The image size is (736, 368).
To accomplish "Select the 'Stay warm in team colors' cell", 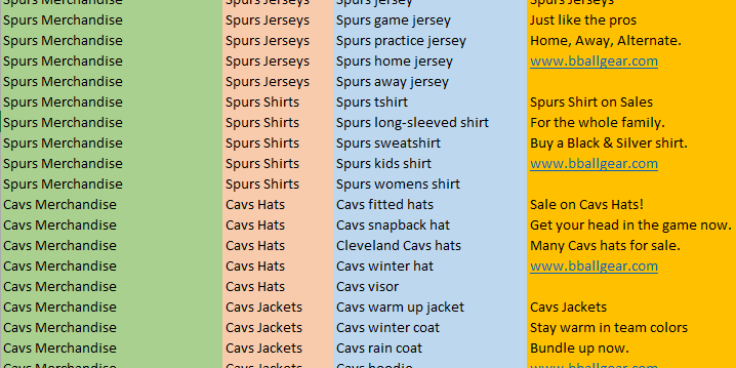I will 631,328.
